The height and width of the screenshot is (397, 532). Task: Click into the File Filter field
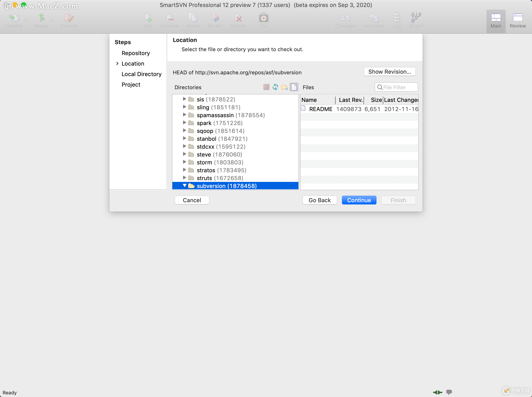click(396, 87)
